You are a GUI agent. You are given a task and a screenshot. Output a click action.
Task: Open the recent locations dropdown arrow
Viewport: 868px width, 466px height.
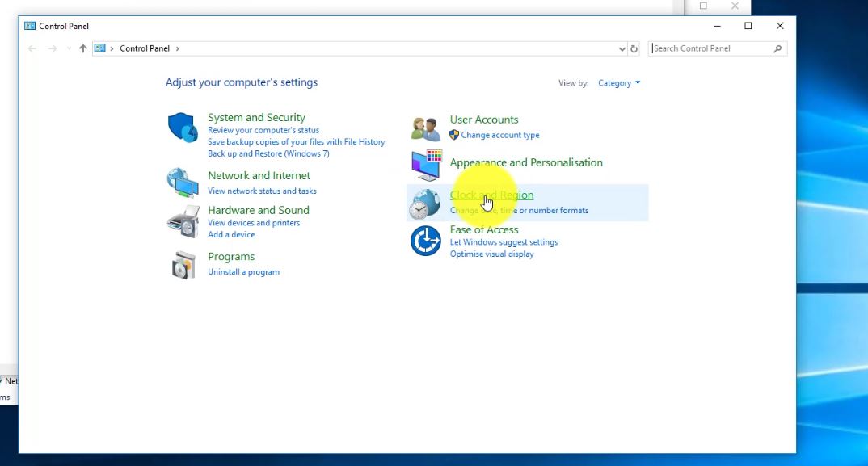click(x=69, y=48)
